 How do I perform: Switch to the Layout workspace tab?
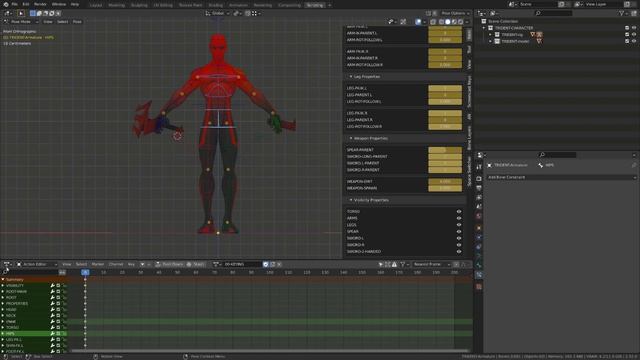(96, 5)
